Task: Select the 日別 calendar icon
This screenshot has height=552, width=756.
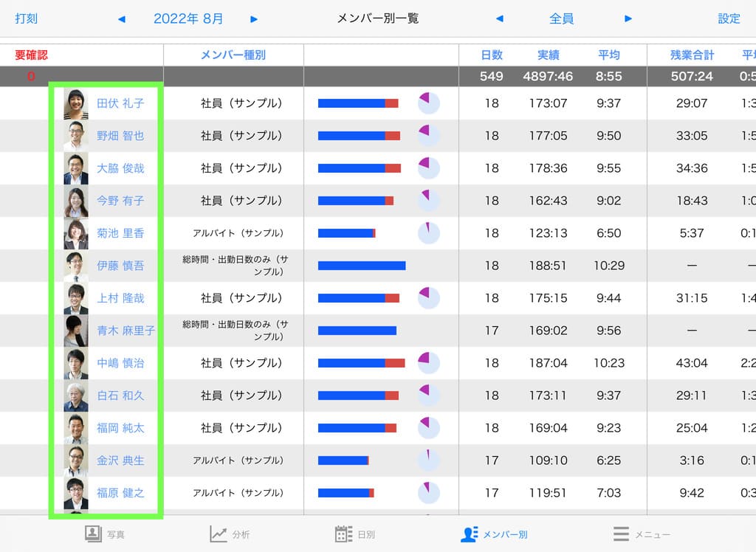Action: pos(343,534)
